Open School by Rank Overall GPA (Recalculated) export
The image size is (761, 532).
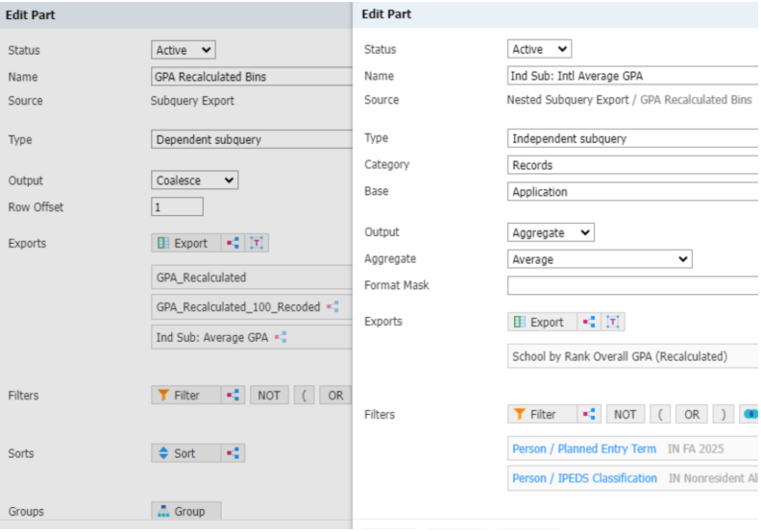620,356
